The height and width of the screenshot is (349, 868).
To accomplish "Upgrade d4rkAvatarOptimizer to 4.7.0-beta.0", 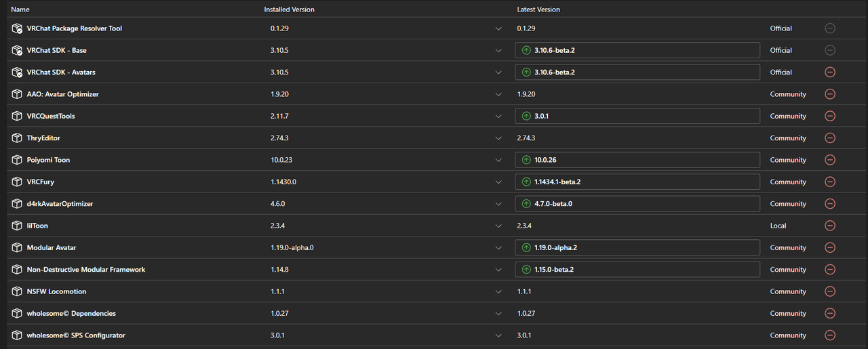I will [x=637, y=204].
